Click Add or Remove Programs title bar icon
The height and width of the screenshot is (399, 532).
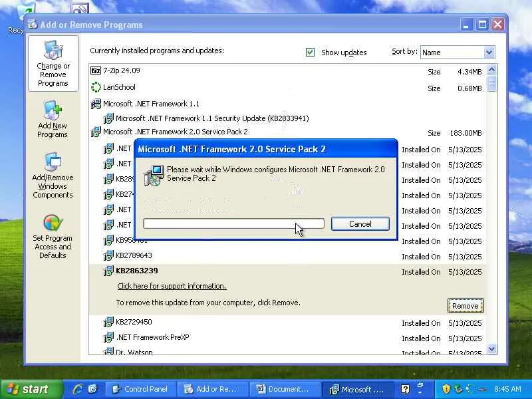(33, 25)
